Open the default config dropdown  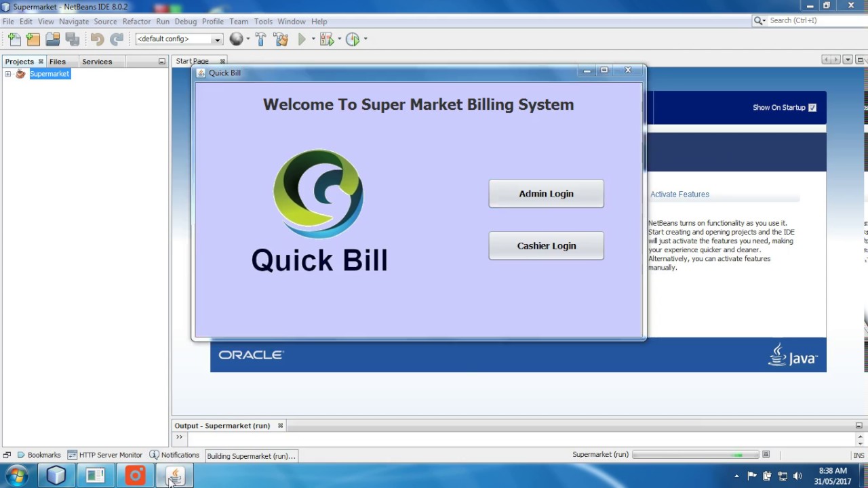pyautogui.click(x=216, y=39)
